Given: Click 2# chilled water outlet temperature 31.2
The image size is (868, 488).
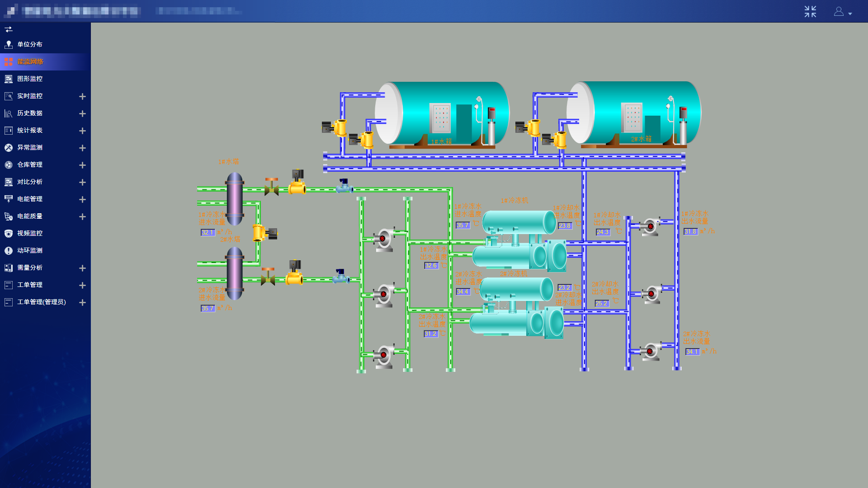Looking at the screenshot, I should [x=431, y=334].
